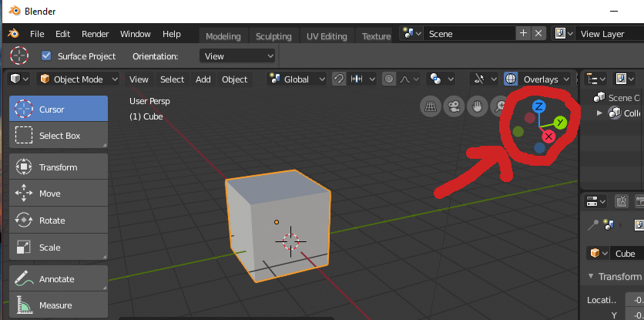Open the Render menu
The width and height of the screenshot is (644, 320).
[x=96, y=34]
